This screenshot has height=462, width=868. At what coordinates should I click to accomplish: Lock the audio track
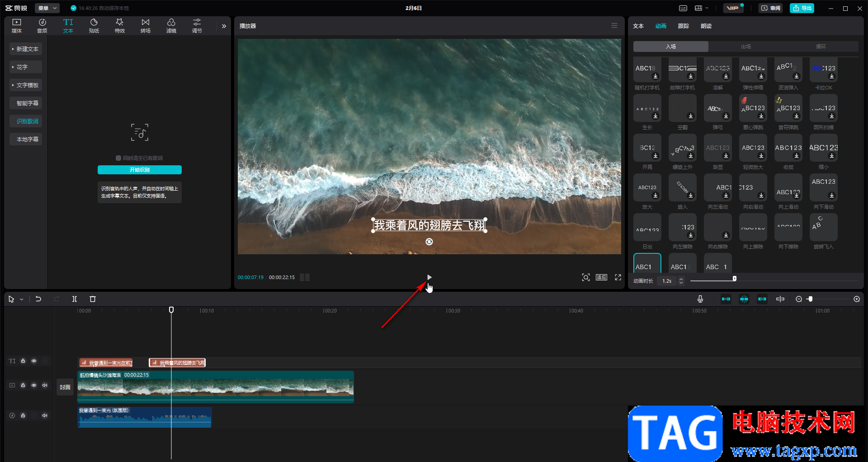pyautogui.click(x=23, y=415)
